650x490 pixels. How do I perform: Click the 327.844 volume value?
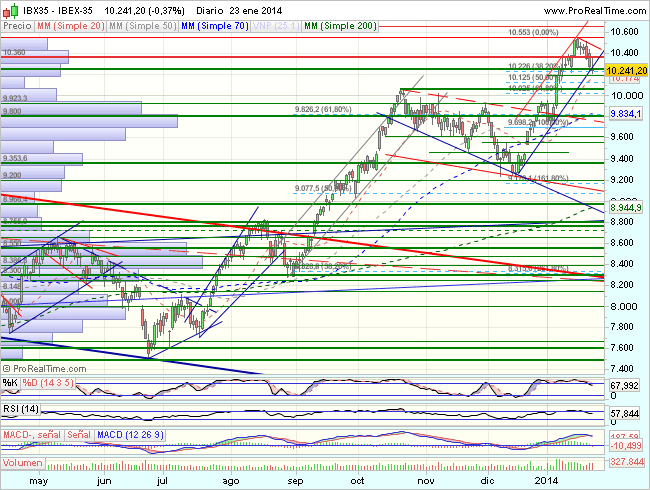pyautogui.click(x=627, y=461)
